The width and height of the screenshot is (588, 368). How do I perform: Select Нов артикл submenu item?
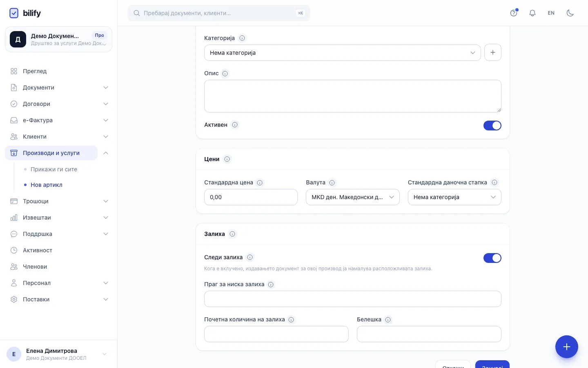pyautogui.click(x=47, y=185)
